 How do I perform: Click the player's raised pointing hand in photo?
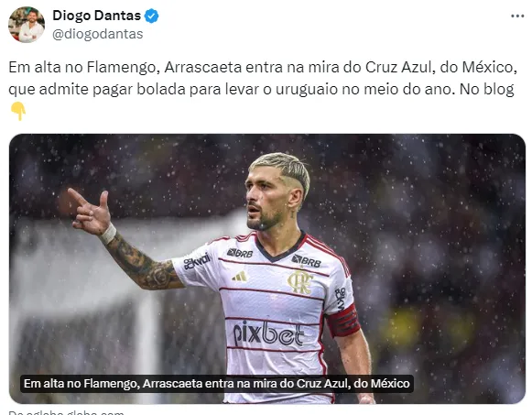click(90, 213)
